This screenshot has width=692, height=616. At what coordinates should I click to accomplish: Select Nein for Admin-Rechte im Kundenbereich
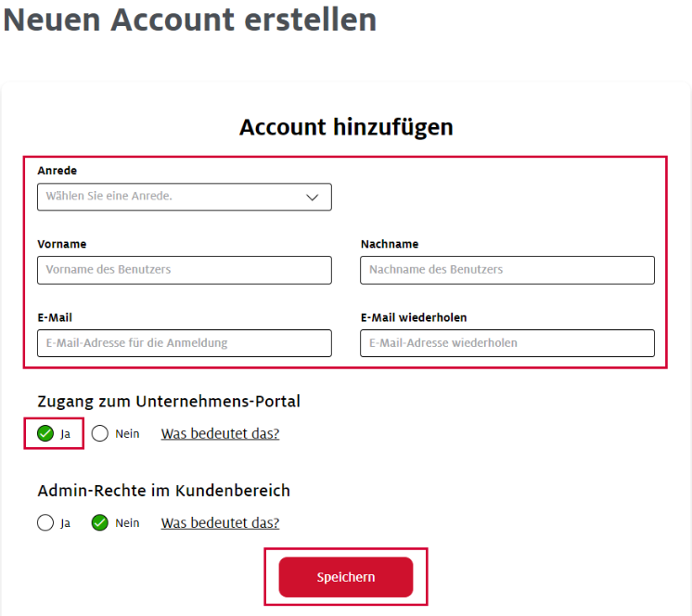coord(100,522)
